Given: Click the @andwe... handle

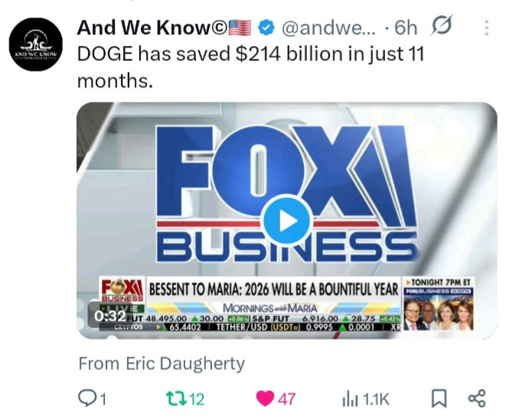Looking at the screenshot, I should point(328,28).
